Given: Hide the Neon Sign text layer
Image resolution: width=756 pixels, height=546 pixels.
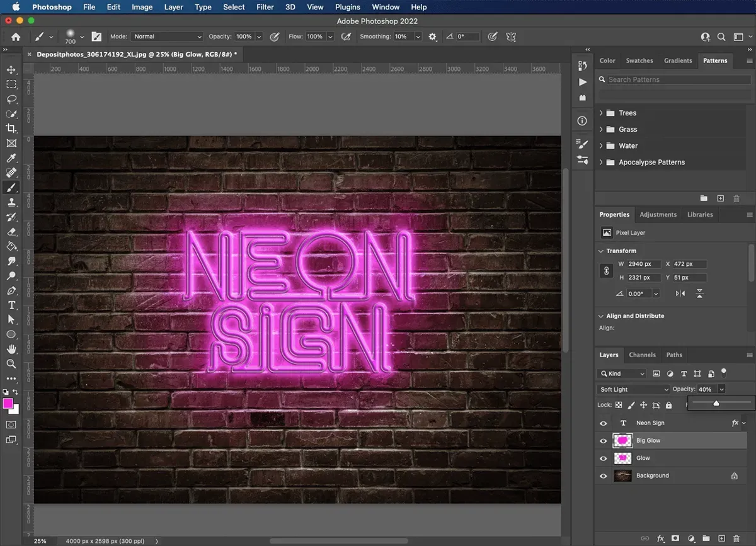Looking at the screenshot, I should [x=603, y=423].
